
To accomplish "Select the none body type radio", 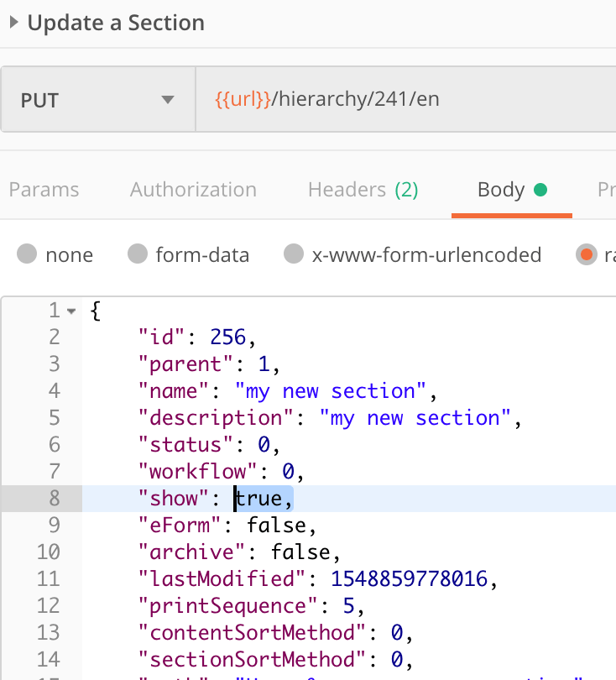I will coord(28,254).
